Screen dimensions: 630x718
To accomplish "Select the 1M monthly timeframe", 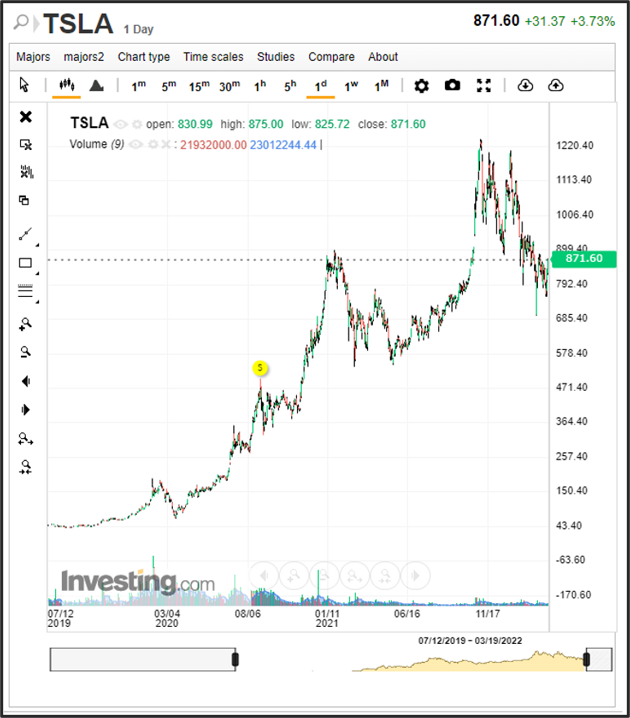I will pyautogui.click(x=381, y=86).
